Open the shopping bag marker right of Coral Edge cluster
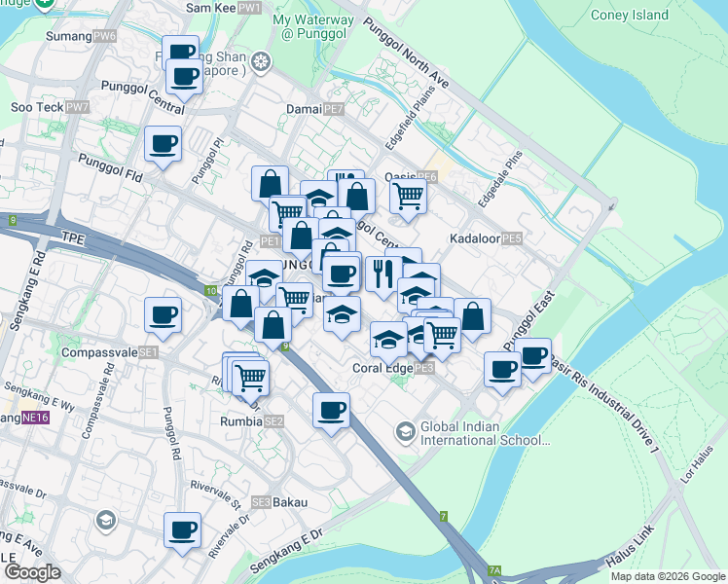The image size is (728, 584). point(473,317)
